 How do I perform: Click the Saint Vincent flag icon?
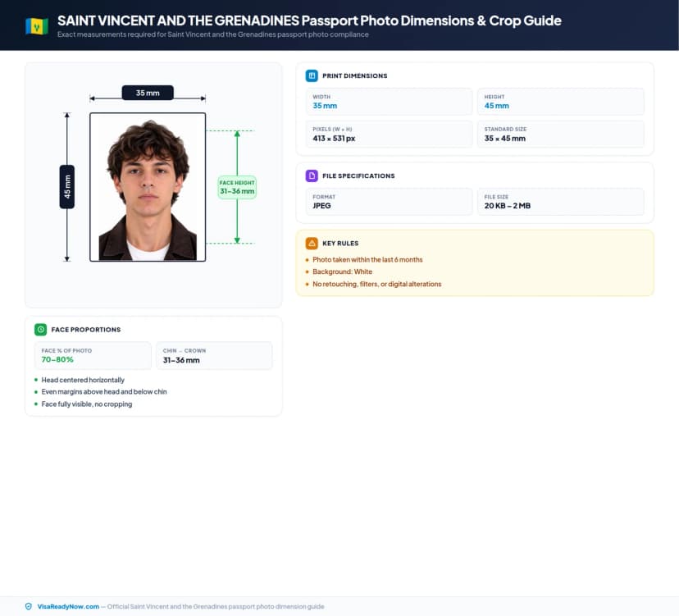(36, 27)
